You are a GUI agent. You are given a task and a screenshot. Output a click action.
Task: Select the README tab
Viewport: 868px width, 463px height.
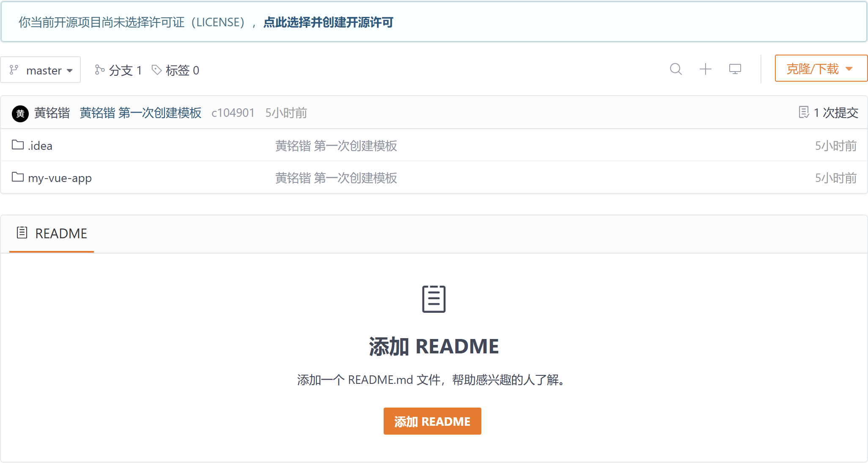point(52,234)
